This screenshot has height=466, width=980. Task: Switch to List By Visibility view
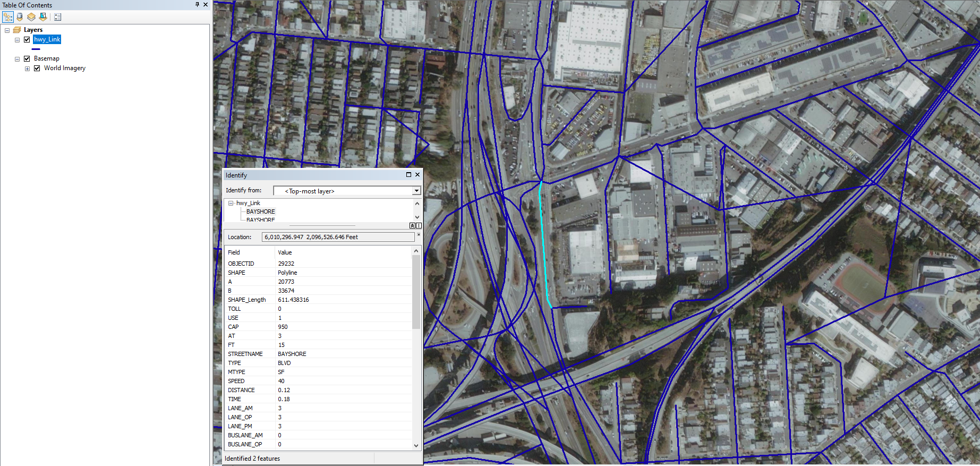click(31, 17)
